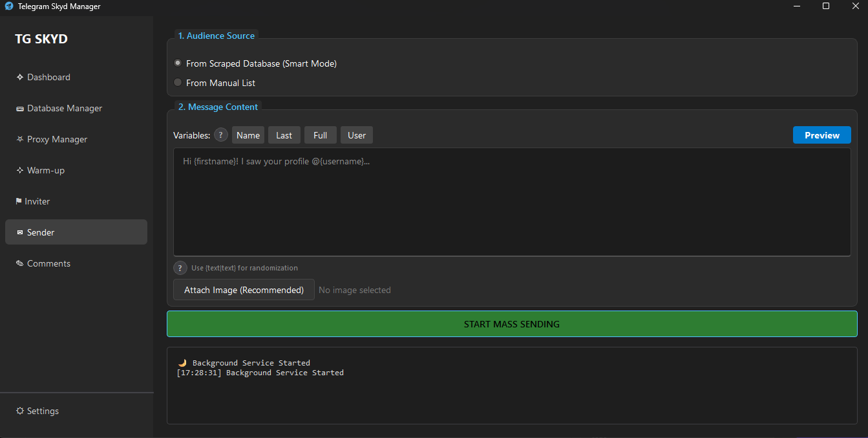
Task: Click the help icon next to Variables
Action: [x=221, y=135]
